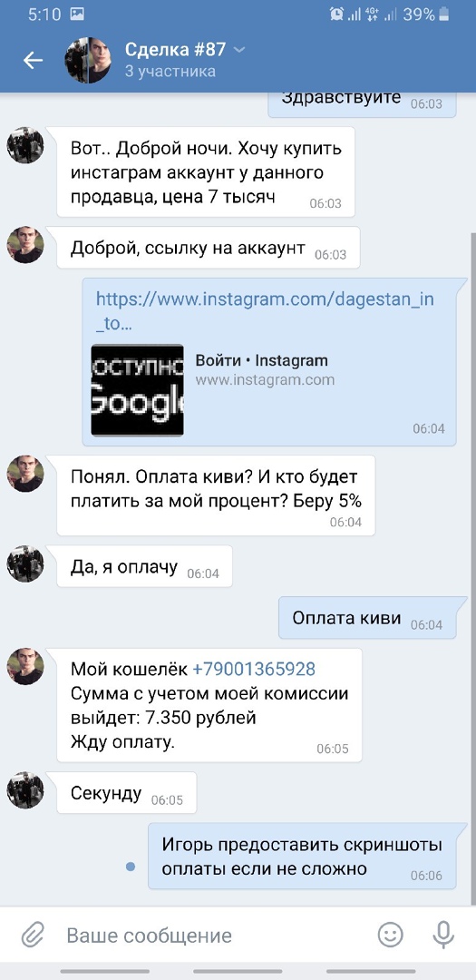The image size is (476, 980).
Task: Expand the chevron beside Сделка #87
Action: point(238,49)
